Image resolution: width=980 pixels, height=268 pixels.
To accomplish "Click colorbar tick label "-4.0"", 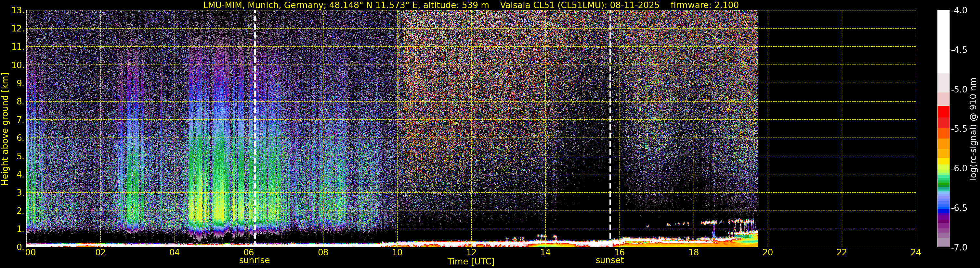I will (x=959, y=11).
